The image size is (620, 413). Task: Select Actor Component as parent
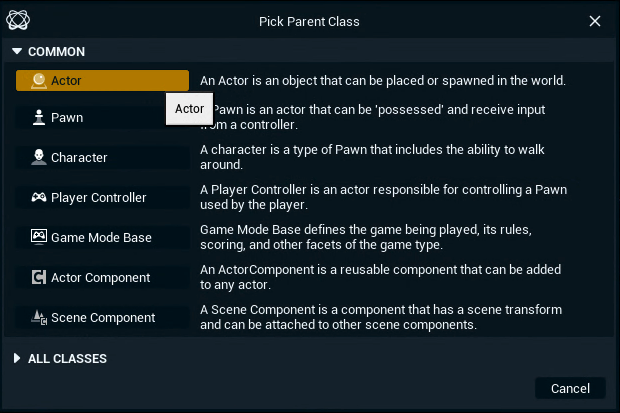pyautogui.click(x=102, y=277)
